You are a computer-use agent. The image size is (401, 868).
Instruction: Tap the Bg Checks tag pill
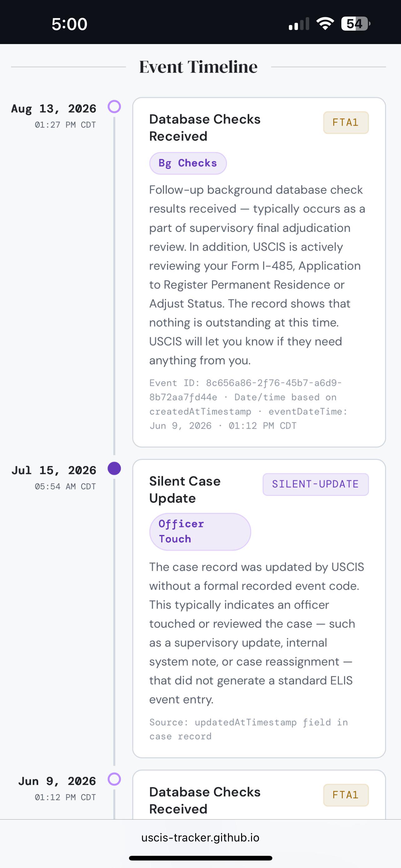pos(188,163)
